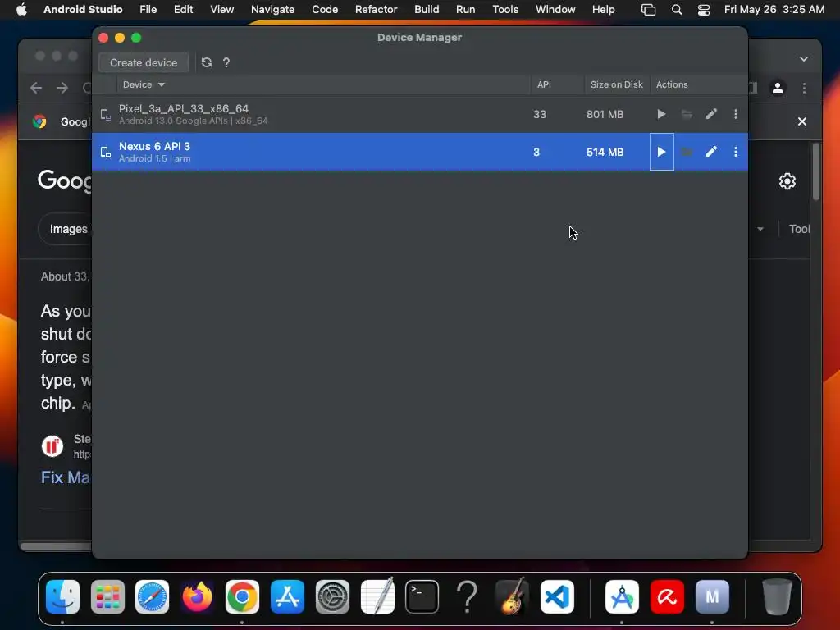
Task: Click Tools link in Chrome search page
Action: point(799,229)
